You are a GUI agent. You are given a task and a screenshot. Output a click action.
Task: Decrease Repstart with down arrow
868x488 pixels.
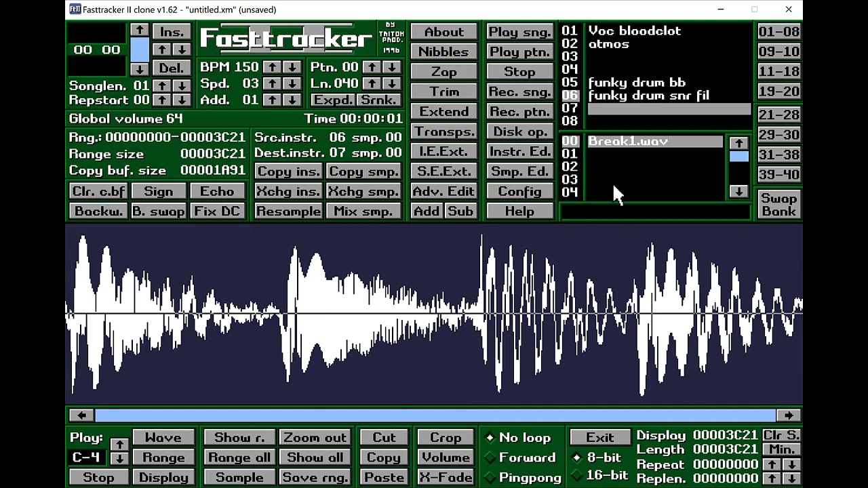(181, 100)
